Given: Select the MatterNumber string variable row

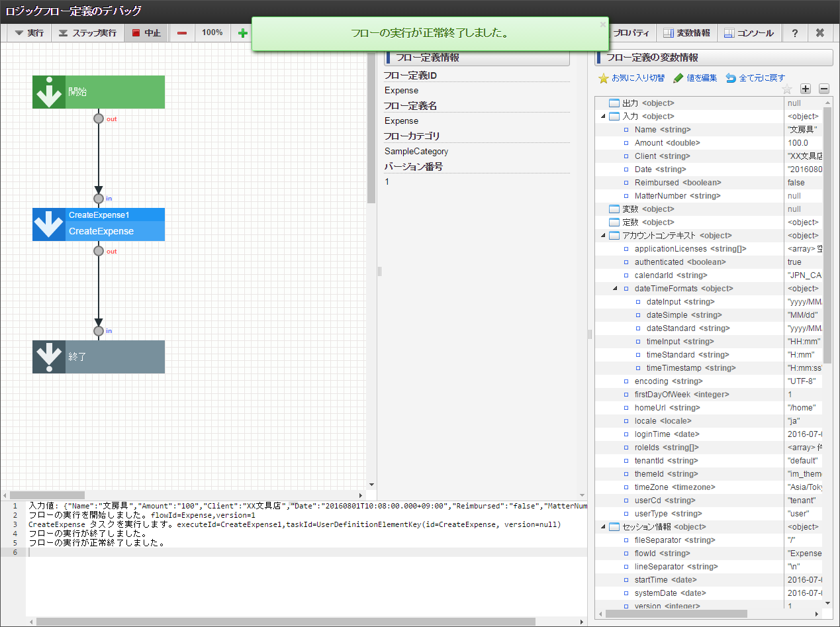Looking at the screenshot, I should (709, 196).
